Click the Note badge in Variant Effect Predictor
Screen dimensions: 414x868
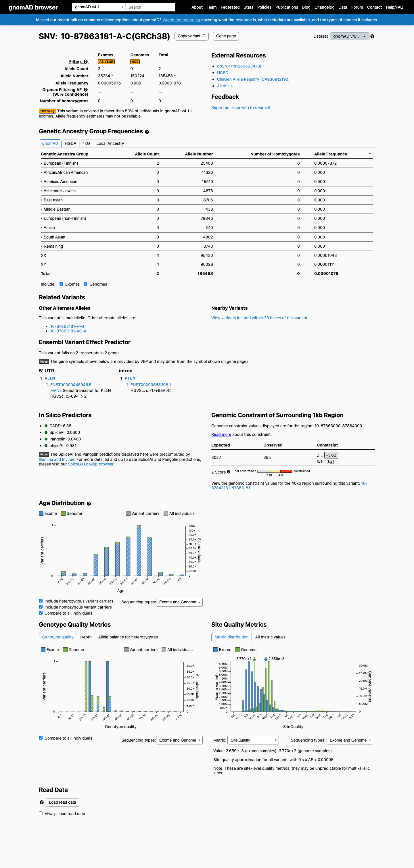pos(44,361)
